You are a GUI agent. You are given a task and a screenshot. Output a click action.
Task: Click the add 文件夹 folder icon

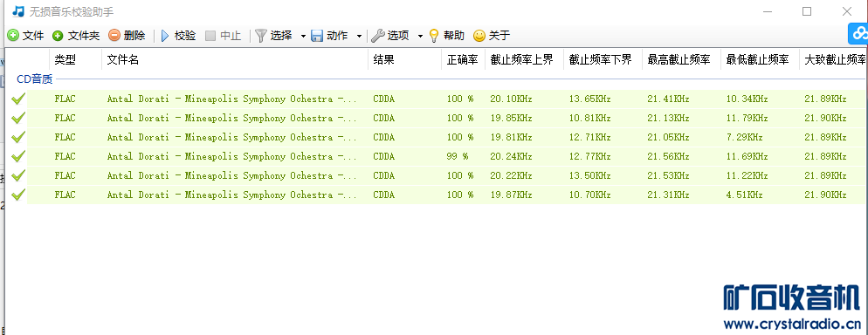pos(58,36)
